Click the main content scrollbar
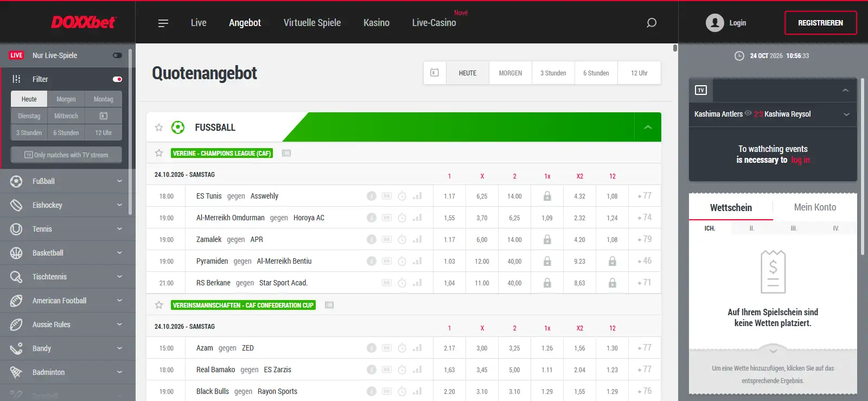868x401 pixels. tap(675, 48)
